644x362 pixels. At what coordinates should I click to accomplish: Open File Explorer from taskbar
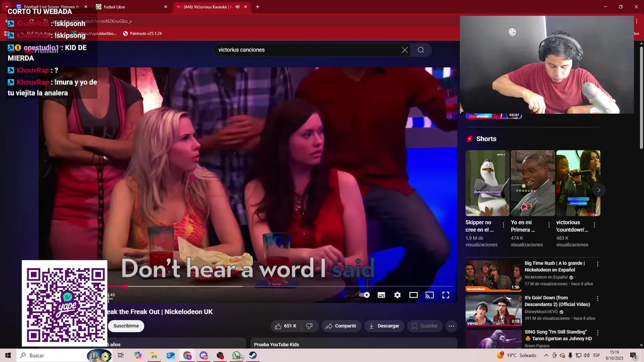click(x=154, y=355)
